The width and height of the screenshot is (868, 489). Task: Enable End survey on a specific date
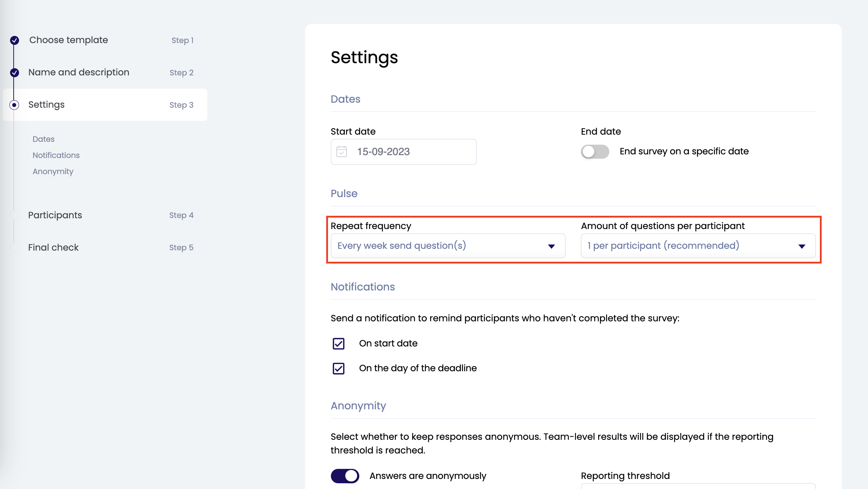pyautogui.click(x=595, y=152)
